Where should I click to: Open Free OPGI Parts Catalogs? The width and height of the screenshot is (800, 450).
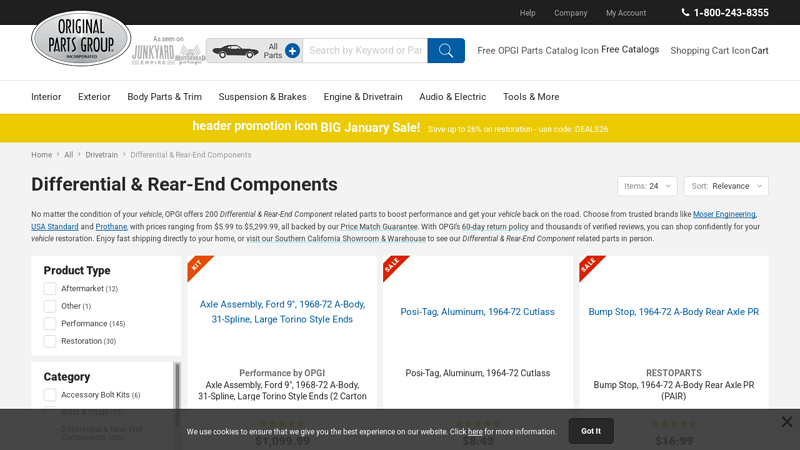568,50
